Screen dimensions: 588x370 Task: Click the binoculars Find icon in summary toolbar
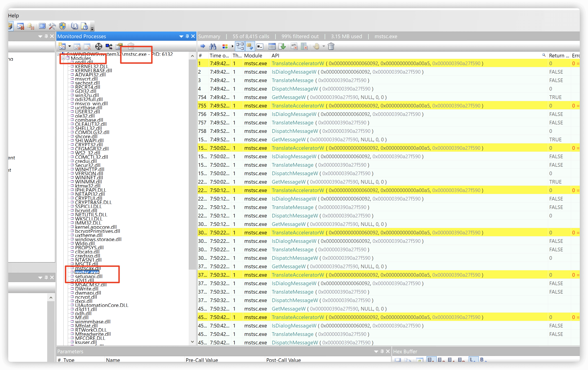pos(213,46)
